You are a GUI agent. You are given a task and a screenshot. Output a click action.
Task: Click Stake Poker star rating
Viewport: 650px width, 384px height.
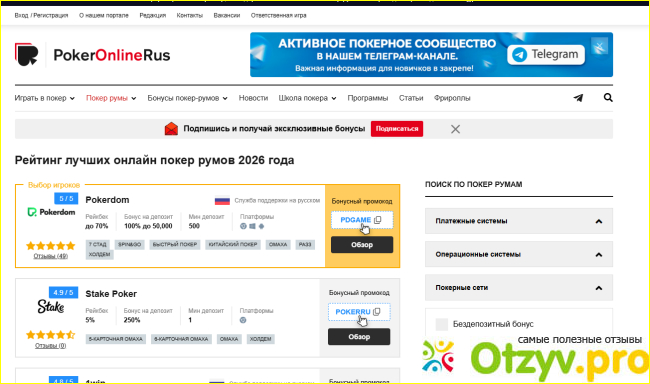(51, 335)
